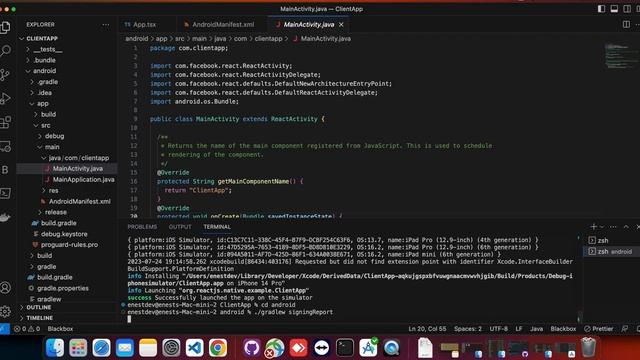The width and height of the screenshot is (640, 360).
Task: Collapse the CLIENTAPP root folder
Action: point(67,38)
